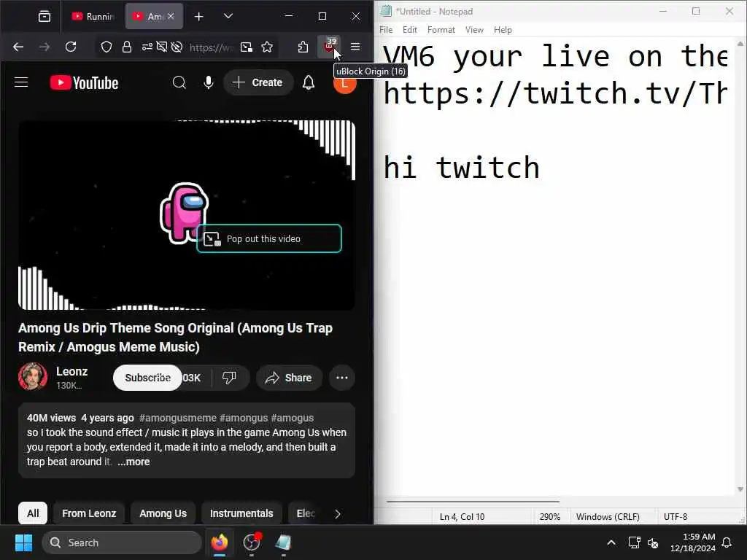Viewport: 747px width, 560px height.
Task: Reload the current YouTube page
Action: [x=71, y=47]
